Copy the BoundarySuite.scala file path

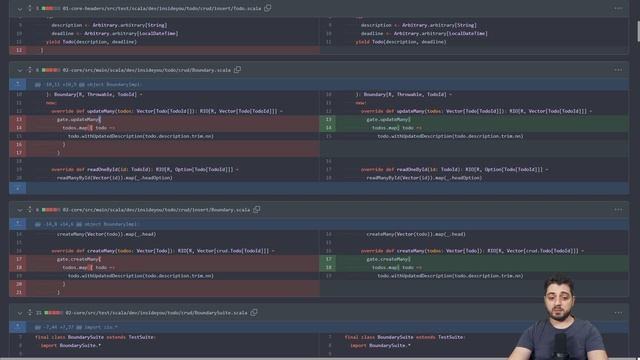point(254,312)
